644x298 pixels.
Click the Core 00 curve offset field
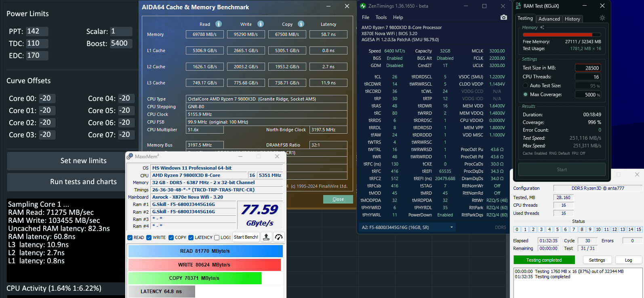click(47, 99)
